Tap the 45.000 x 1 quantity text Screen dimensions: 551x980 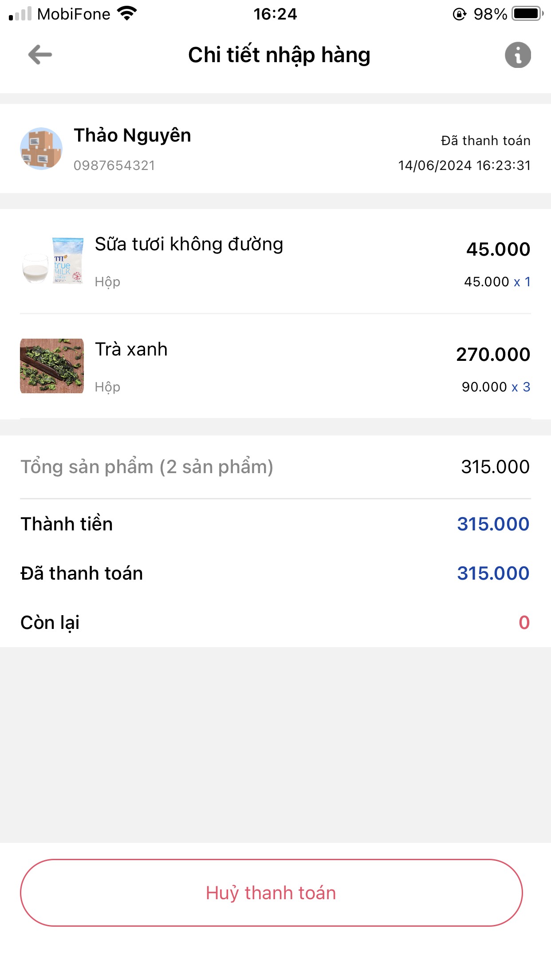point(497,282)
